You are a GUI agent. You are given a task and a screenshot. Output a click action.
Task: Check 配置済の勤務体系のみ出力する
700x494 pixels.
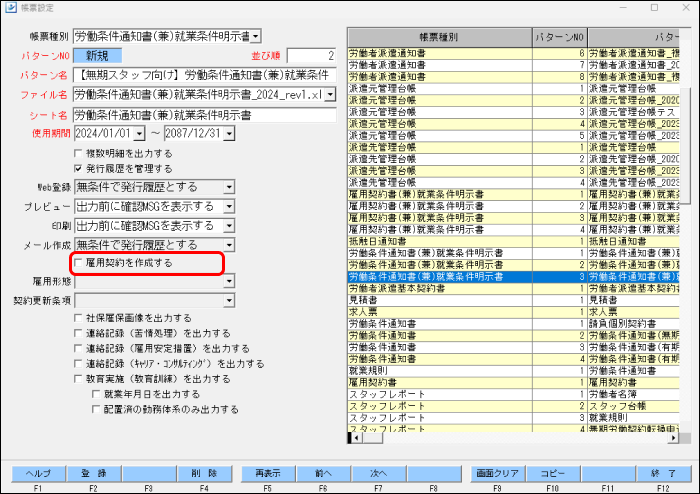[x=96, y=409]
